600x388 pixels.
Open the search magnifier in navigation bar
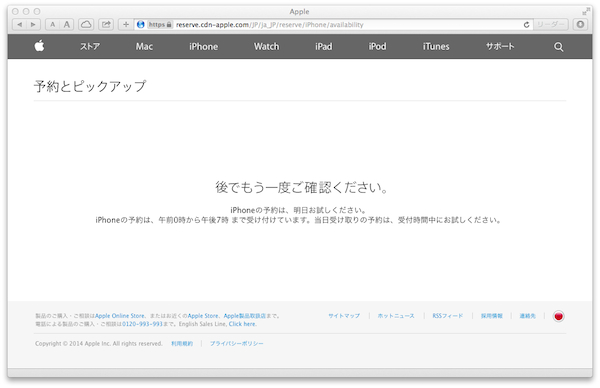point(559,47)
